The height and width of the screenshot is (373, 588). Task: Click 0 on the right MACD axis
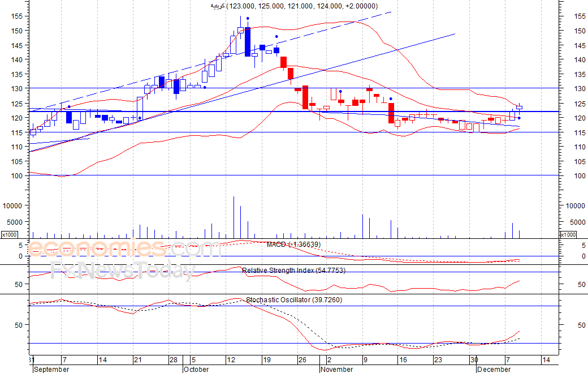tap(583, 256)
